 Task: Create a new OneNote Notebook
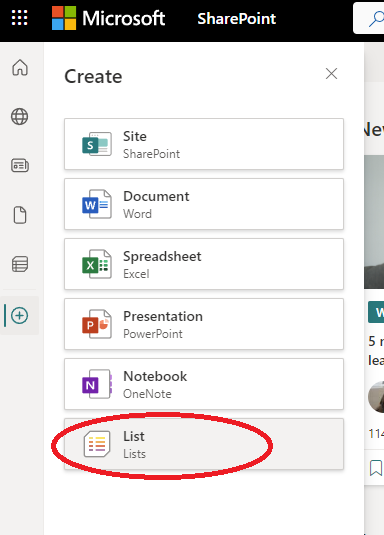click(x=204, y=384)
